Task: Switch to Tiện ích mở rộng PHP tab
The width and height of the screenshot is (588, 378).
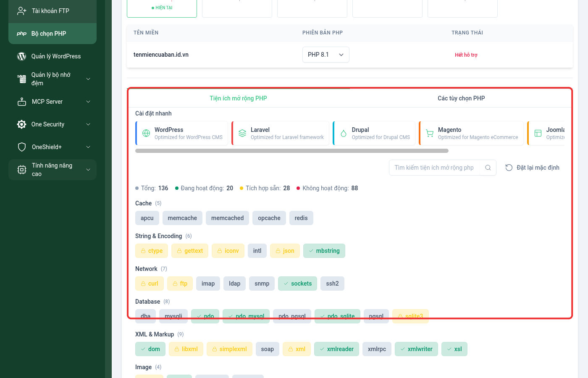Action: 239,98
